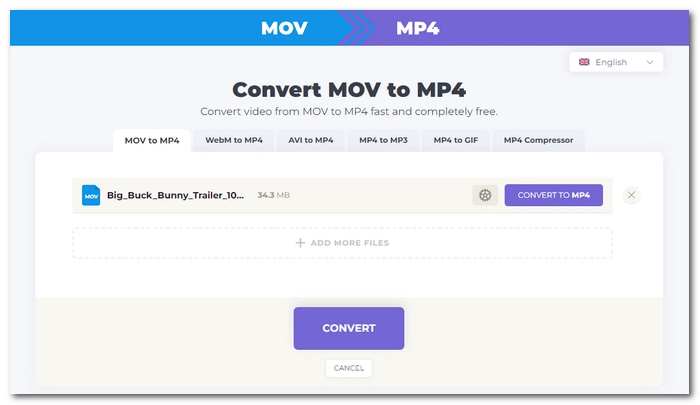Image resolution: width=700 pixels, height=405 pixels.
Task: Switch to the WebM to MP4 tab
Action: point(233,140)
